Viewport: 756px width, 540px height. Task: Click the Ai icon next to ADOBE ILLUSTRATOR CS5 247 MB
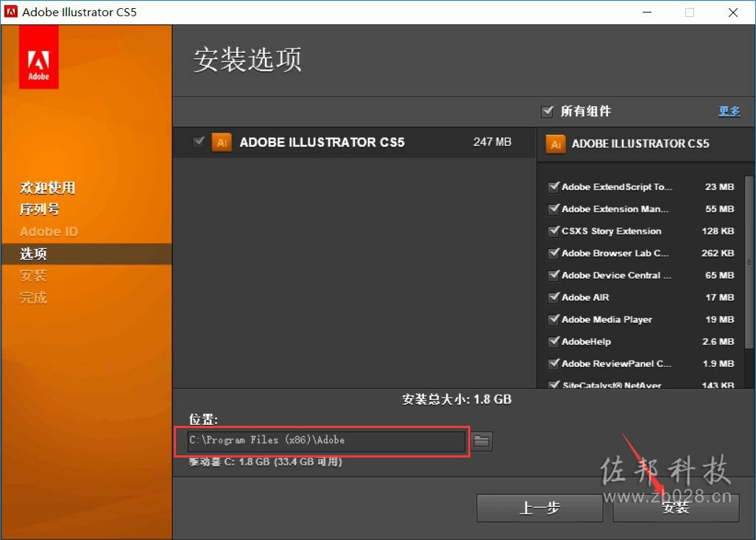click(x=222, y=142)
